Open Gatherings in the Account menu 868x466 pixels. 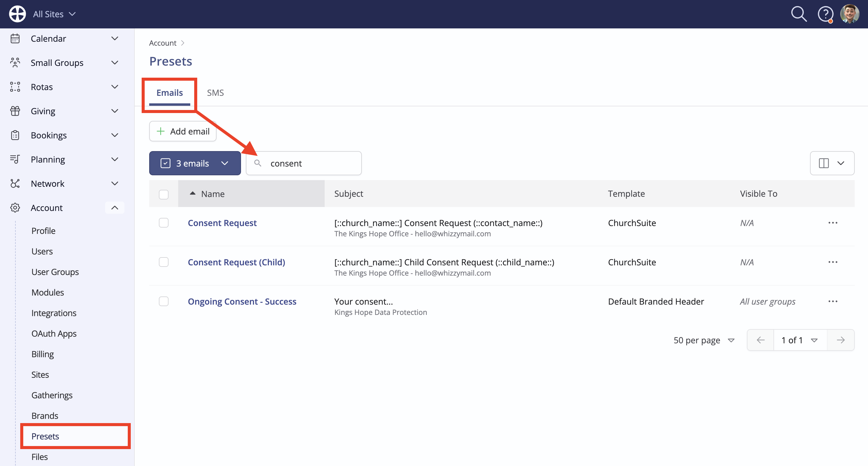[52, 395]
